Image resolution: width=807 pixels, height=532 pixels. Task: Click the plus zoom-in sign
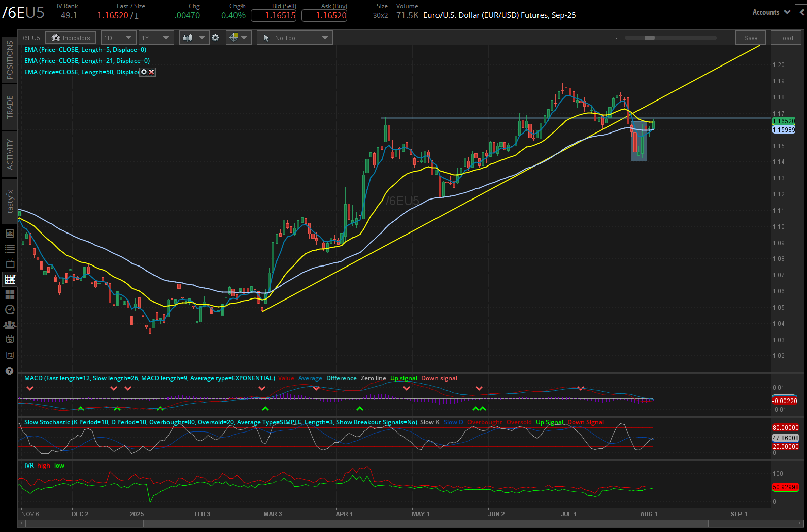(x=726, y=38)
